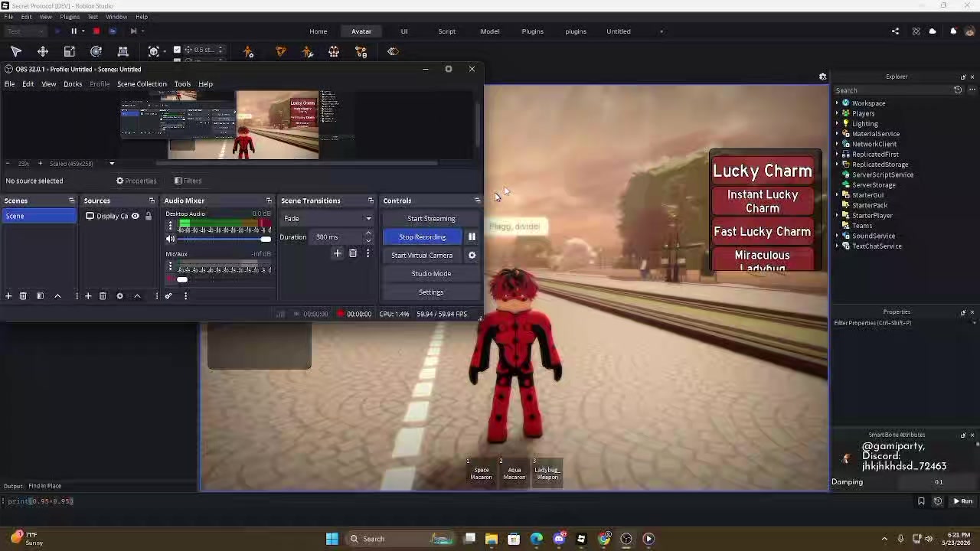Open the Fade transition dropdown
Screen dimensions: 980x551
(x=327, y=219)
